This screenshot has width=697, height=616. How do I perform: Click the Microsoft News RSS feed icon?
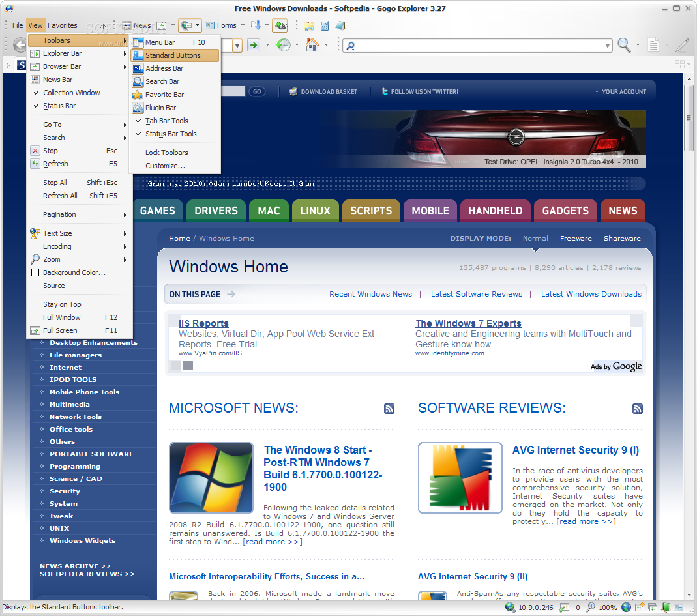coord(389,409)
